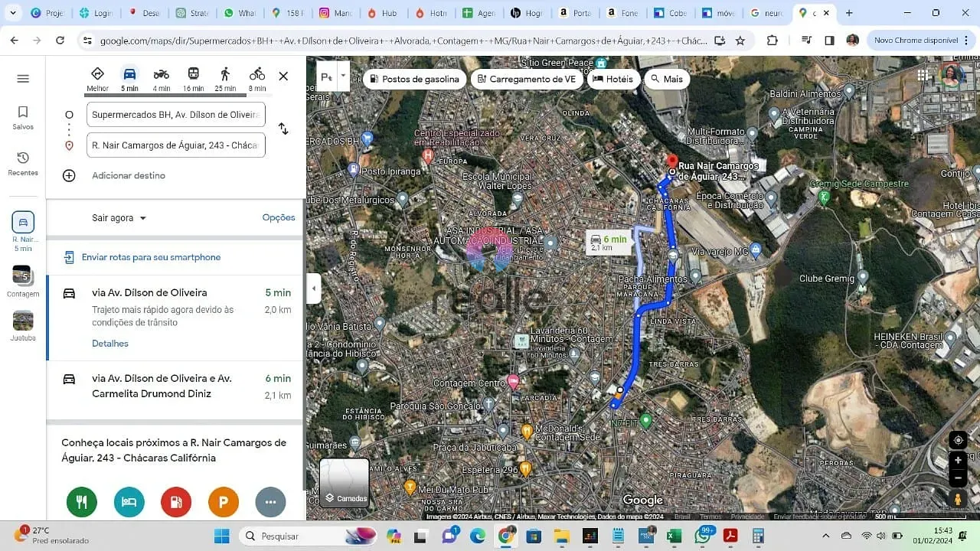Reload the current page

pyautogui.click(x=60, y=41)
